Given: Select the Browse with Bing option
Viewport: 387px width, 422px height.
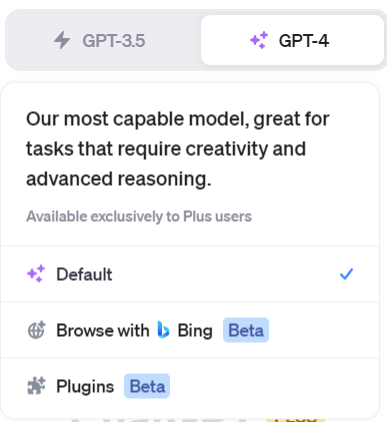Looking at the screenshot, I should point(190,330).
